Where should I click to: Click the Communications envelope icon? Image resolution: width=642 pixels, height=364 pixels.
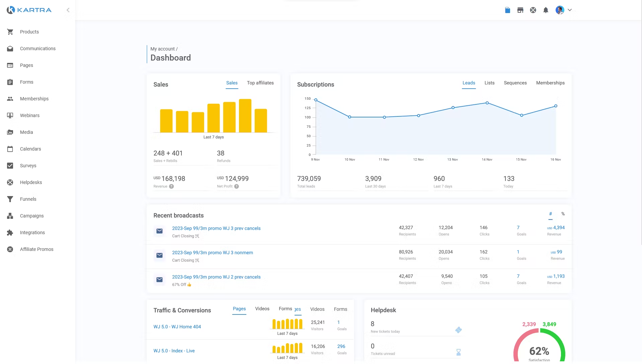[x=10, y=49]
